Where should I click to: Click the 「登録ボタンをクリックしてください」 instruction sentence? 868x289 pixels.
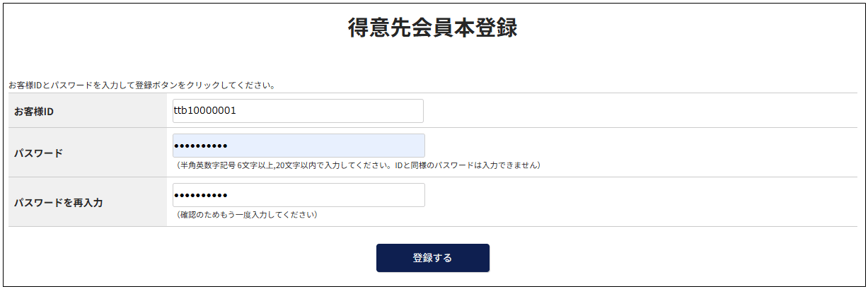click(x=205, y=85)
